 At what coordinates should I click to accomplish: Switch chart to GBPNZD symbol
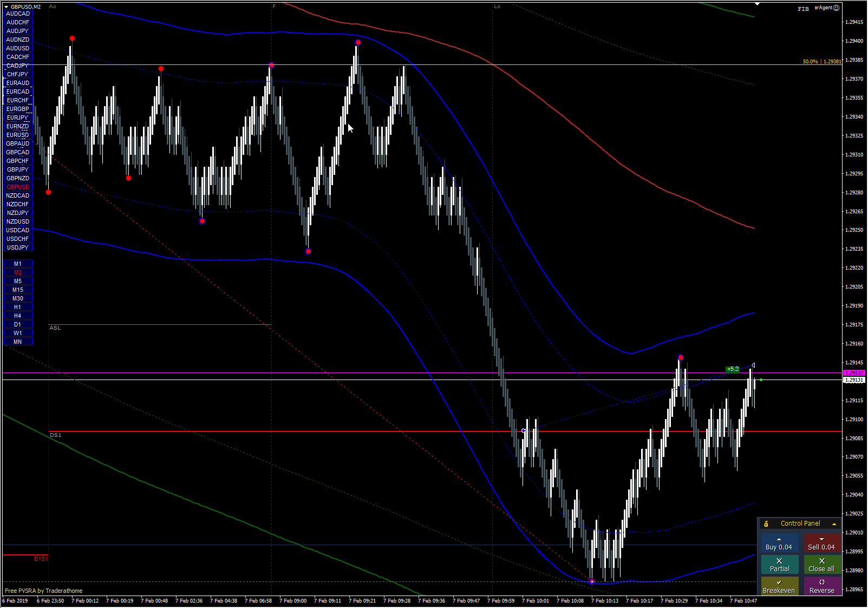pyautogui.click(x=18, y=178)
